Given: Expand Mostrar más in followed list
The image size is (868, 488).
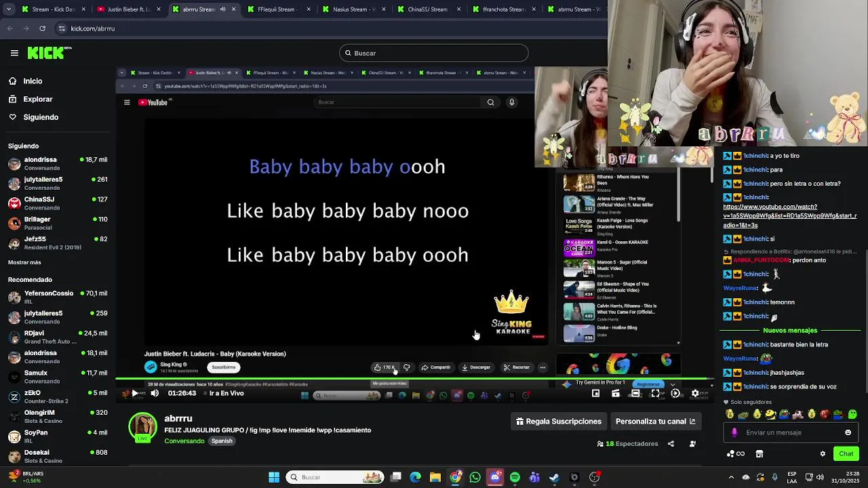Looking at the screenshot, I should 24,262.
